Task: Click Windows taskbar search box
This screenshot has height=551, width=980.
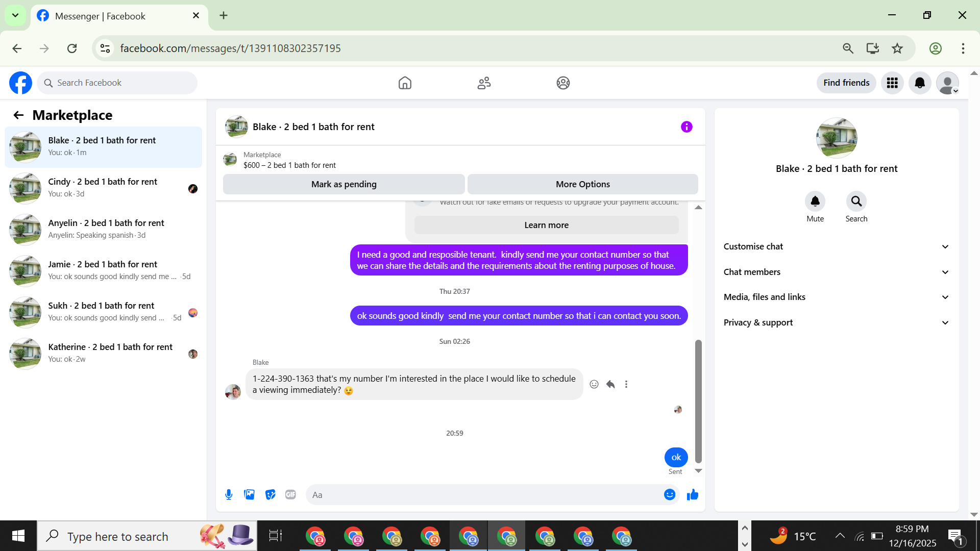Action: (x=147, y=536)
